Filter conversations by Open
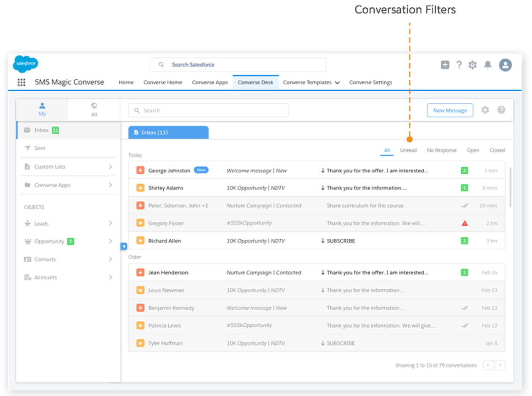The width and height of the screenshot is (532, 396). point(473,150)
